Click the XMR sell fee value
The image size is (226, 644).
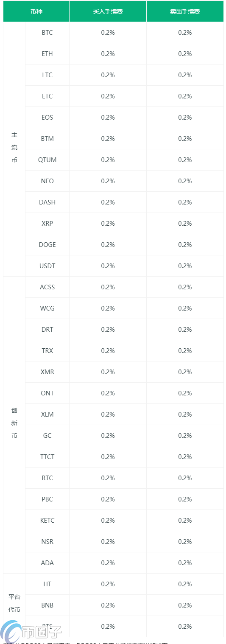(185, 372)
